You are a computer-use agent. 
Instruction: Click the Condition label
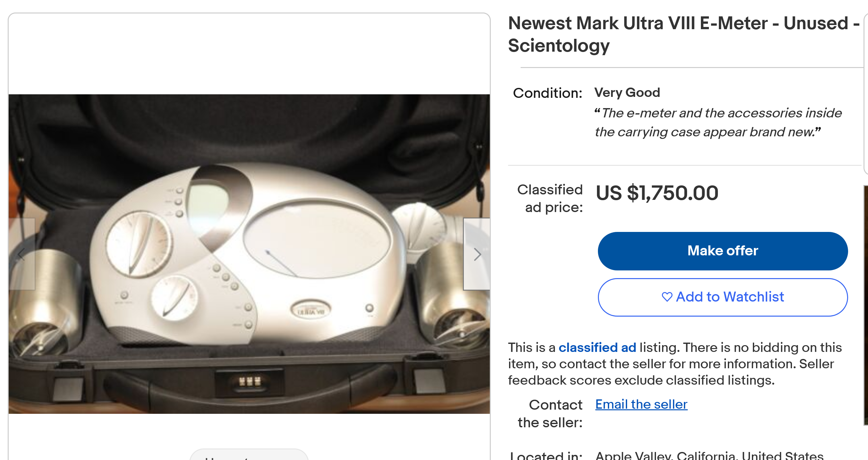pyautogui.click(x=548, y=93)
